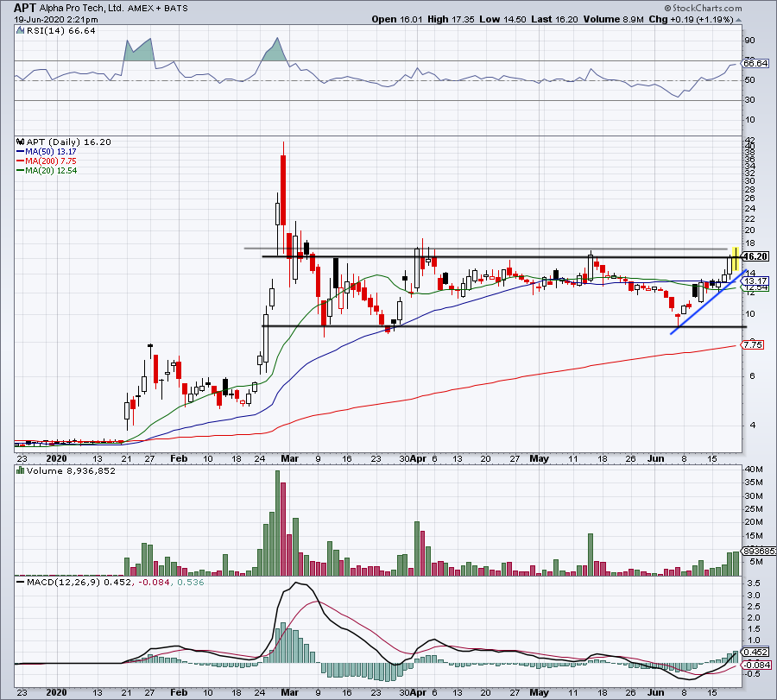
Task: Click the company name Alpha Pro Tech, Ltd.
Action: tap(82, 9)
